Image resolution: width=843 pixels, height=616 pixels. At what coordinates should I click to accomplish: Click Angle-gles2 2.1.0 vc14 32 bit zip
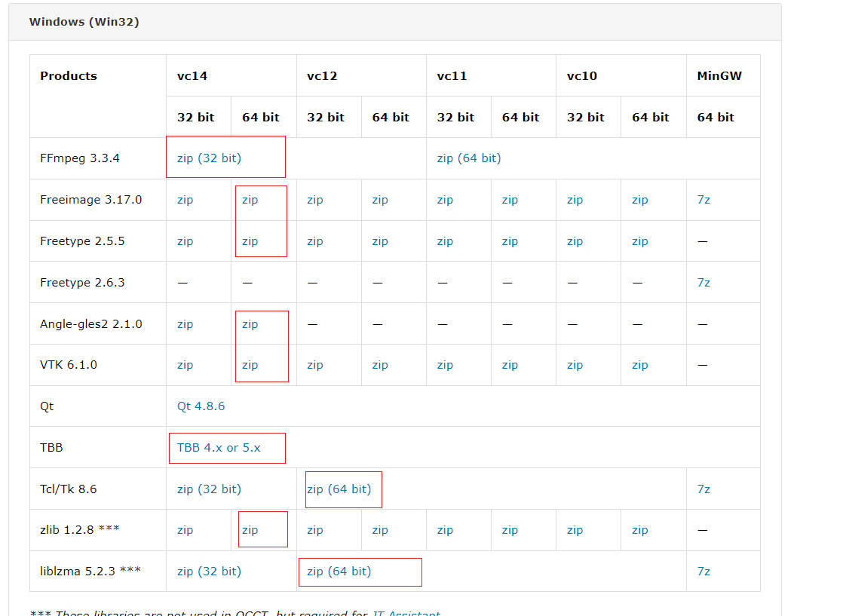(185, 324)
